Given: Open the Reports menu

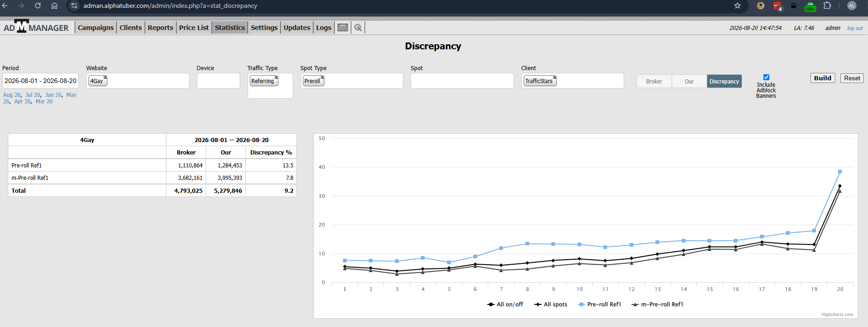Looking at the screenshot, I should [160, 28].
